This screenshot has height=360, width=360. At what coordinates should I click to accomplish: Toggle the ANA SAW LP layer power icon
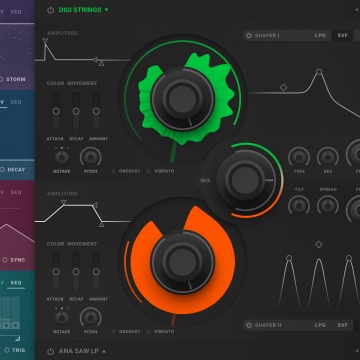[x=50, y=351]
